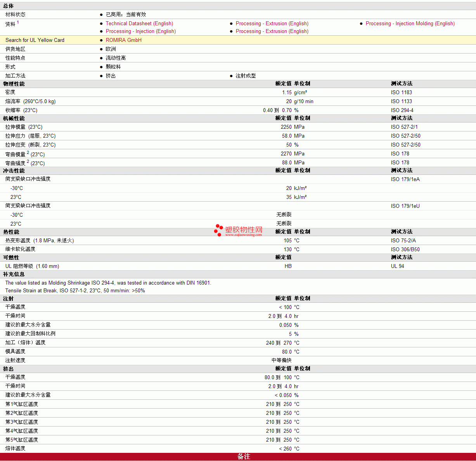Click the 热变形温度 (1.8 MPa) label
The height and width of the screenshot is (461, 476).
coord(40,241)
